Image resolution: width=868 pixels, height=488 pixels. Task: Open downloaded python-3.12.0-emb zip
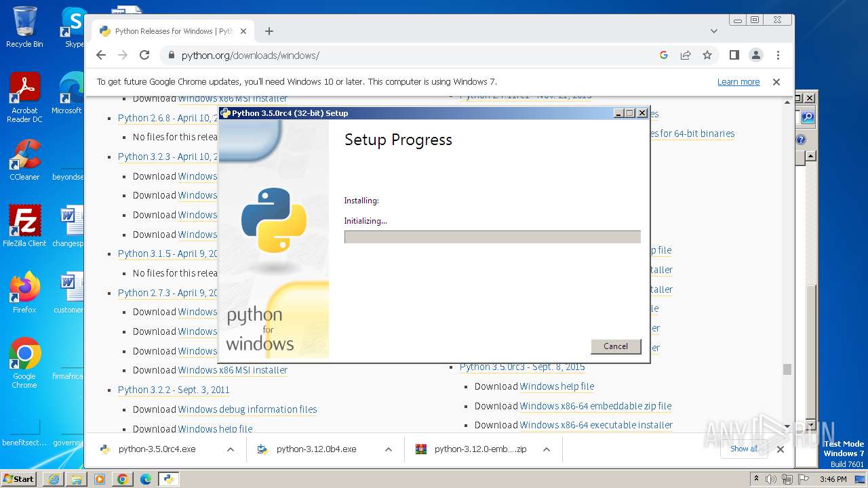[x=480, y=449]
